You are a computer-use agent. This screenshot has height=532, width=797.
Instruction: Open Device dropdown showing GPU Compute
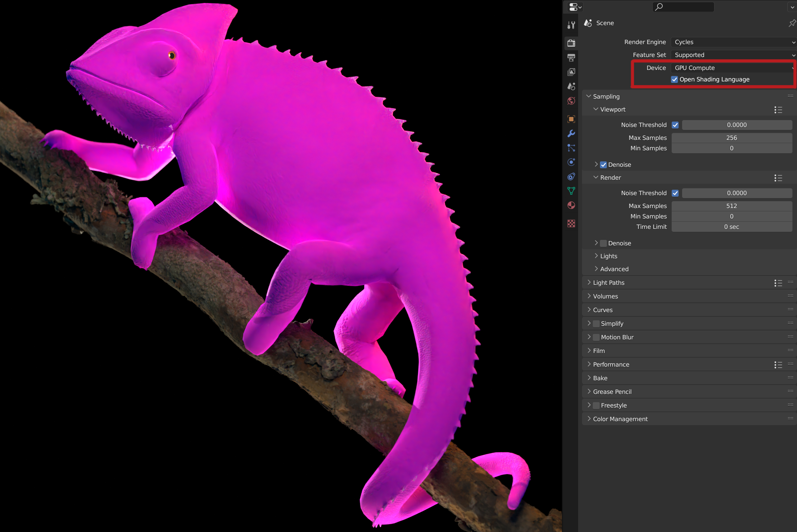tap(732, 68)
